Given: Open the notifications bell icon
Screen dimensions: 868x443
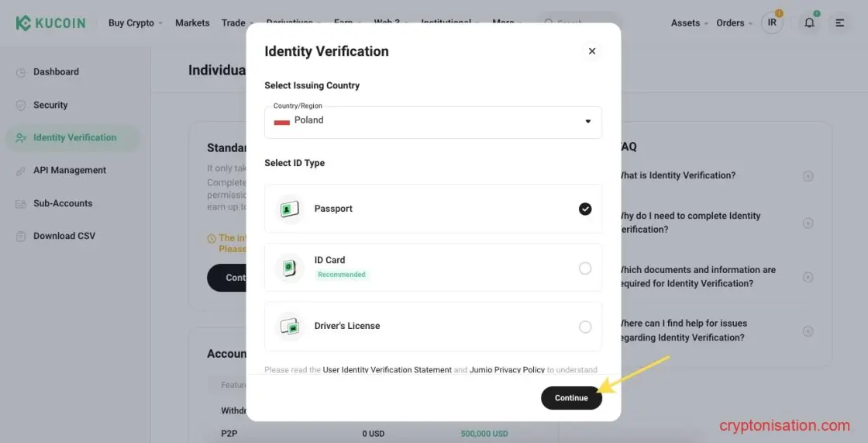Looking at the screenshot, I should pos(809,22).
